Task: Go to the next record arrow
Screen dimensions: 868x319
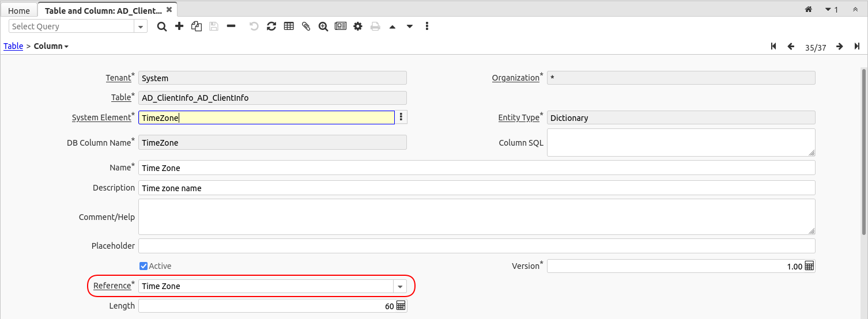Action: (x=840, y=47)
